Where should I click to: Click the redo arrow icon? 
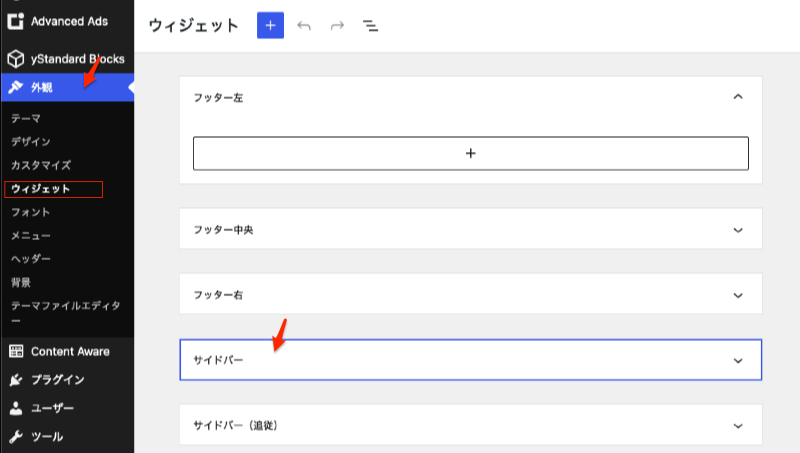point(337,26)
